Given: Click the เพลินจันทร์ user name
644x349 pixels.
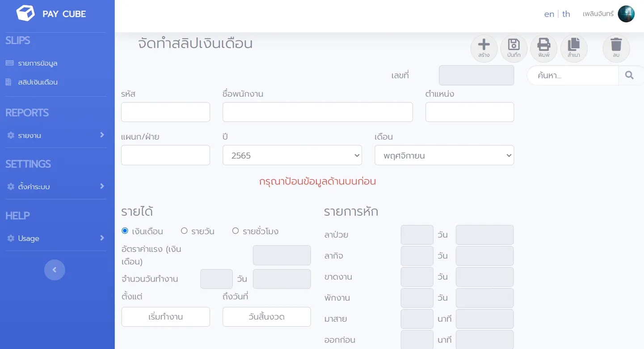Looking at the screenshot, I should click(598, 14).
